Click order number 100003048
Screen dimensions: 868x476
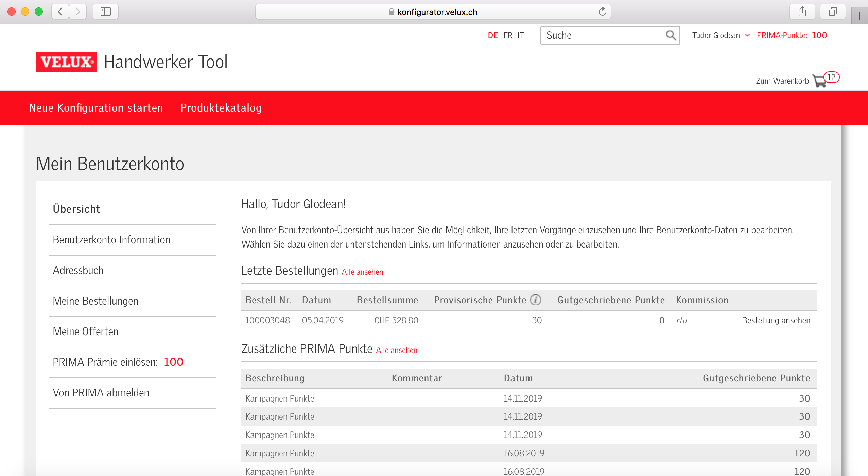coord(267,320)
